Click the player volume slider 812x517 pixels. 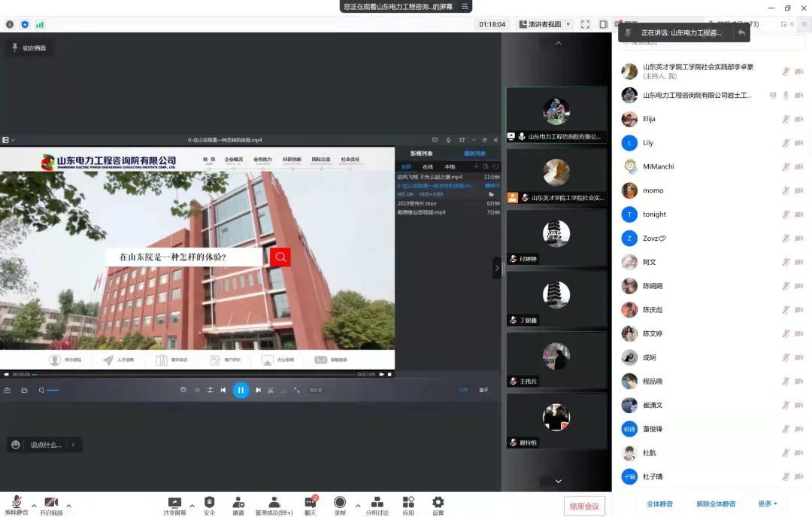point(53,390)
